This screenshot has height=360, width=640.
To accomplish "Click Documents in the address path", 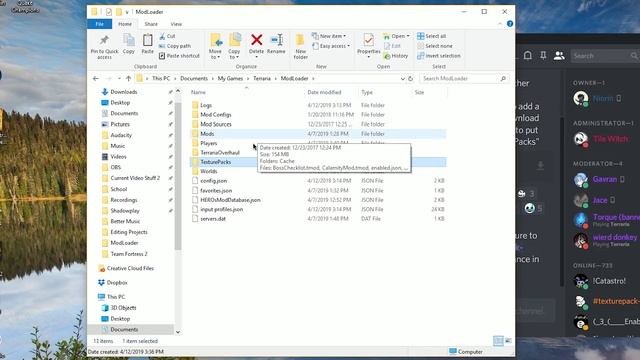I will (194, 78).
